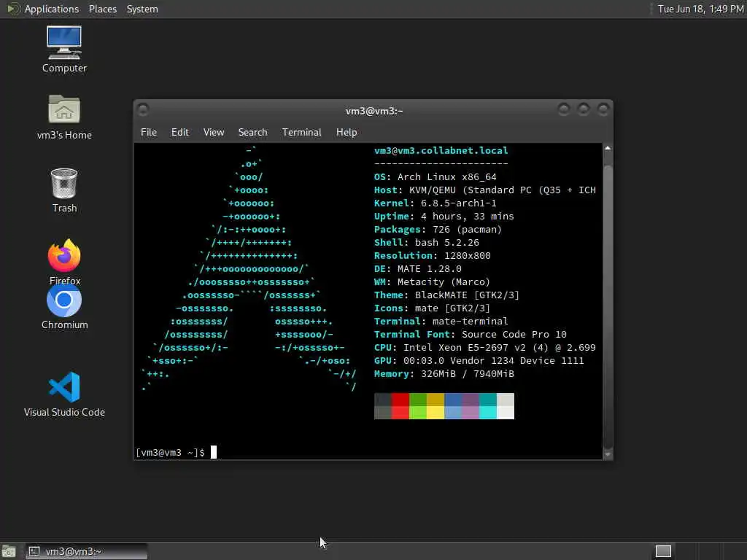Click the GPU: 00:03.0 Vendor 1234 line
The height and width of the screenshot is (560, 747).
pyautogui.click(x=479, y=360)
